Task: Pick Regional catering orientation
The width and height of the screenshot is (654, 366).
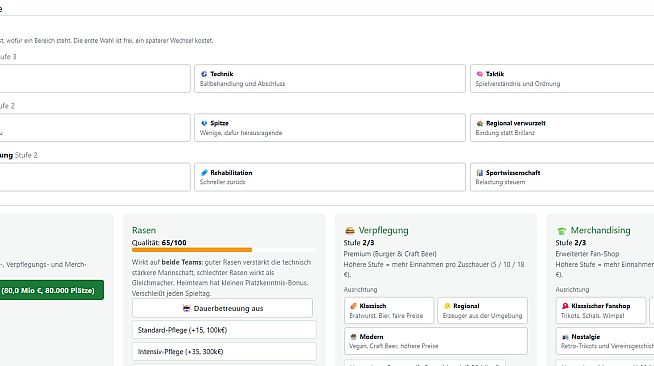Action: tap(483, 311)
